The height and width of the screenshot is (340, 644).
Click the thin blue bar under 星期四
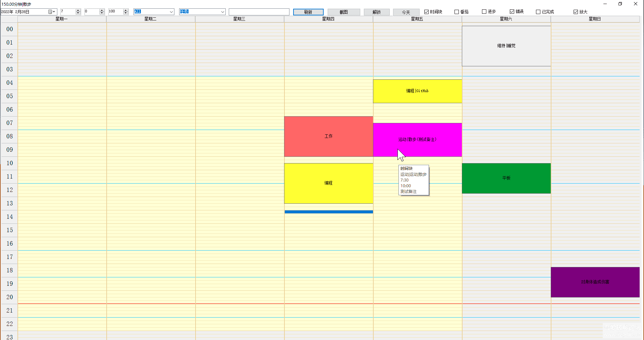coord(329,212)
